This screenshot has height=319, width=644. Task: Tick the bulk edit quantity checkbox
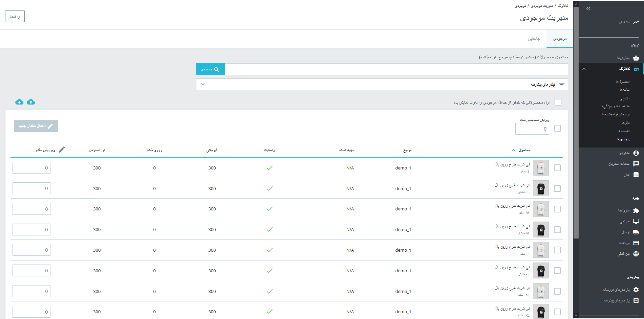558,128
